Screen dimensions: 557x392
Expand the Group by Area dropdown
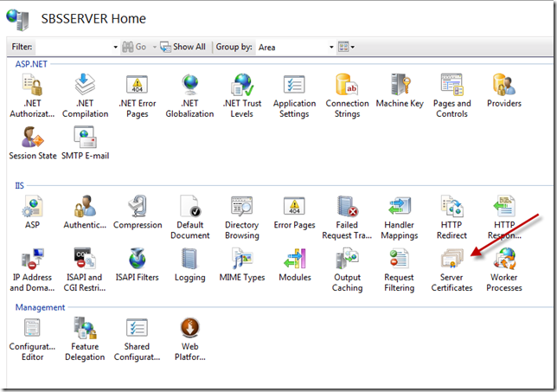[x=331, y=47]
